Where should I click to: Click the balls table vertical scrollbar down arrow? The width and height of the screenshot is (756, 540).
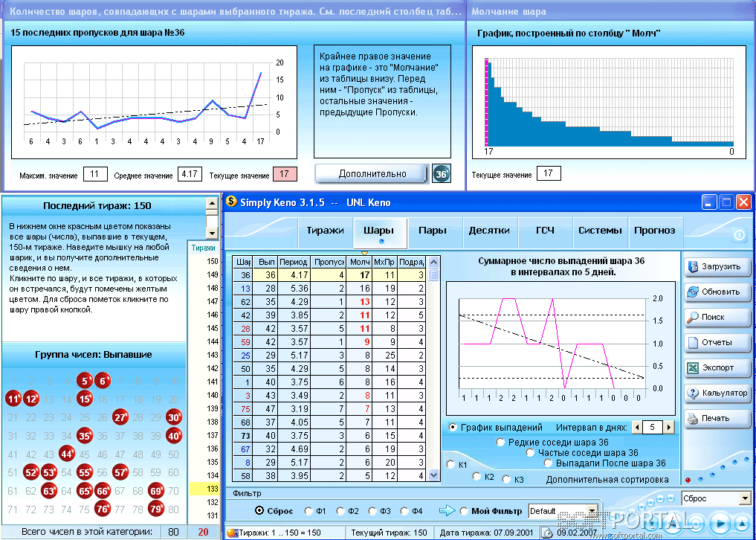coord(434,475)
